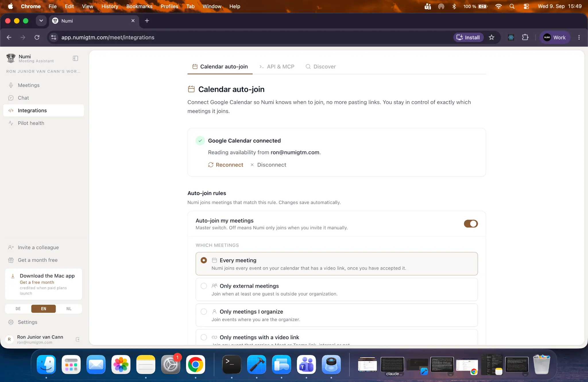This screenshot has height=382, width=588.
Task: Open the Bookmarks menu
Action: [139, 6]
